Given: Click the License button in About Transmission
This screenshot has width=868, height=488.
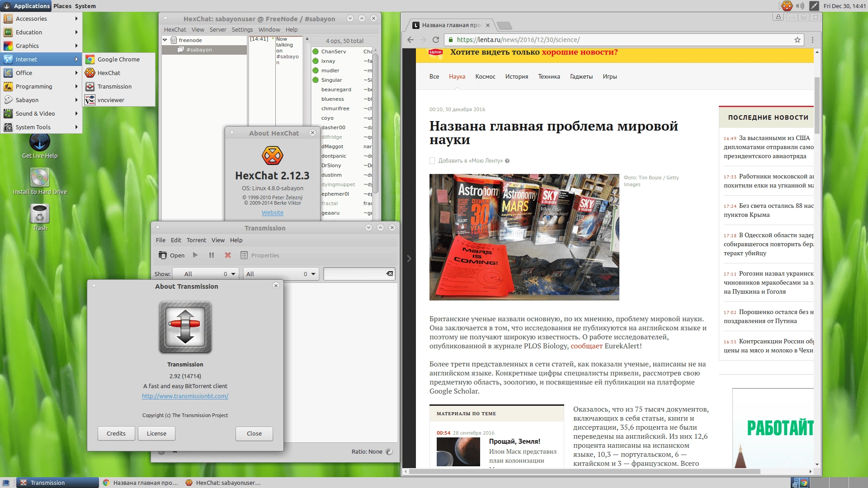Looking at the screenshot, I should tap(156, 433).
